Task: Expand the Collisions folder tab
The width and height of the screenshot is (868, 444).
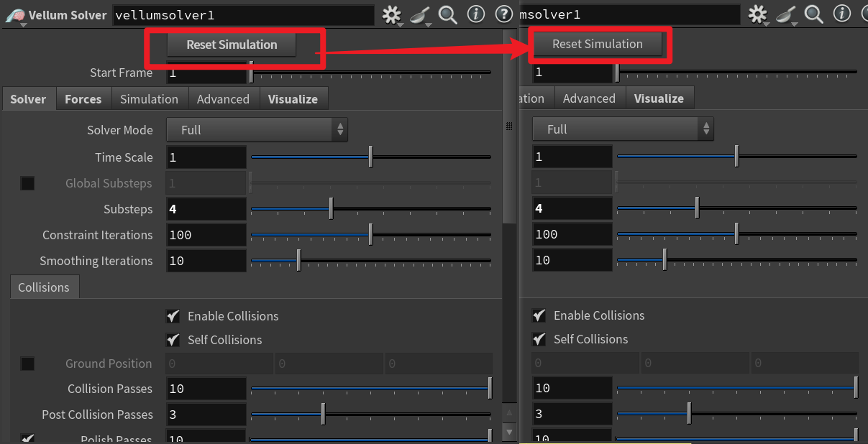Action: (x=44, y=287)
